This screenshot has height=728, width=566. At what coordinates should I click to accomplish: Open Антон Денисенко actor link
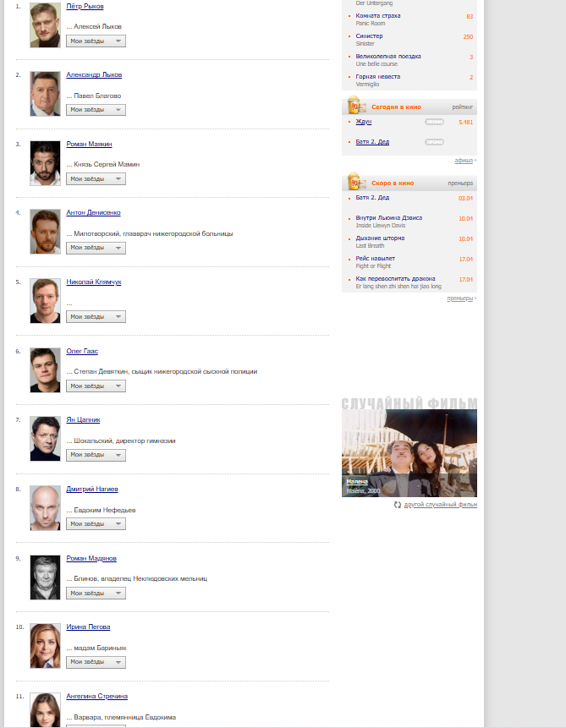click(x=93, y=212)
